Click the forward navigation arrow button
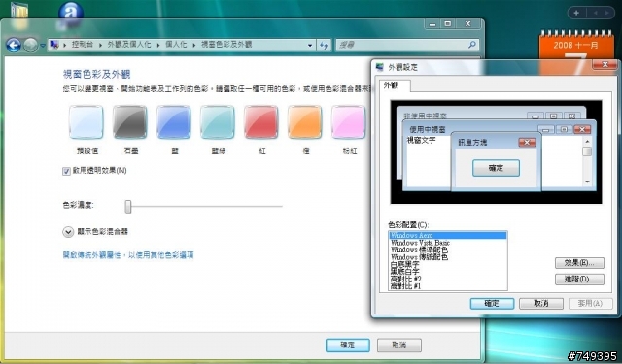This screenshot has height=364, width=622. tap(30, 46)
